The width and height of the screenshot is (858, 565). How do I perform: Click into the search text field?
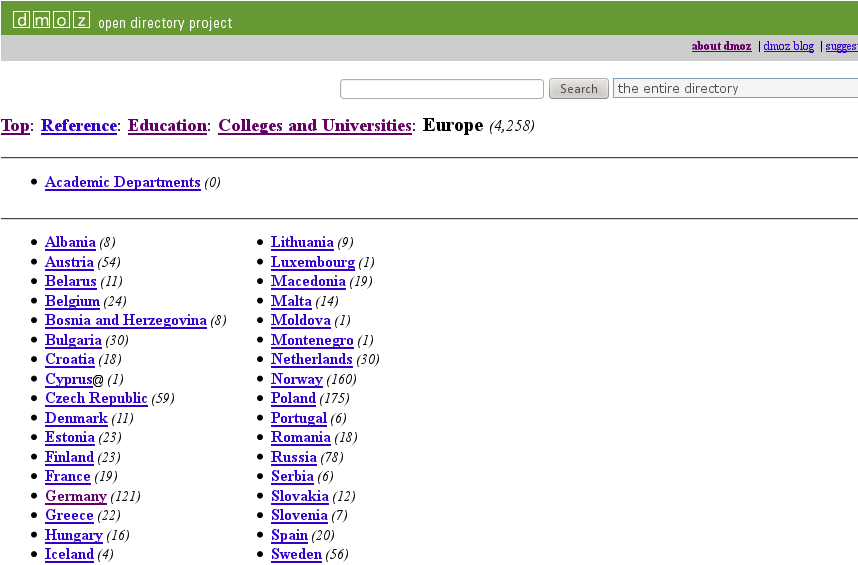(441, 89)
